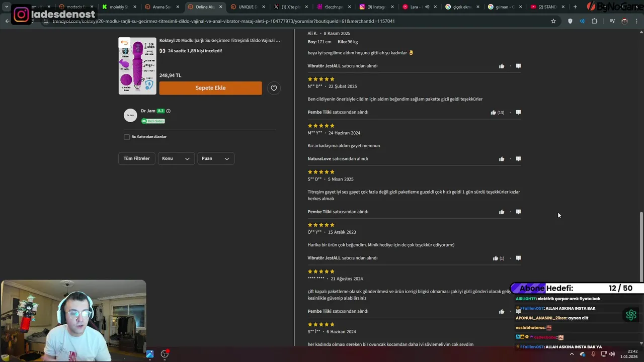Click the '5 Nisan 2025' review date
Viewport: 644px width, 362px height.
click(341, 179)
